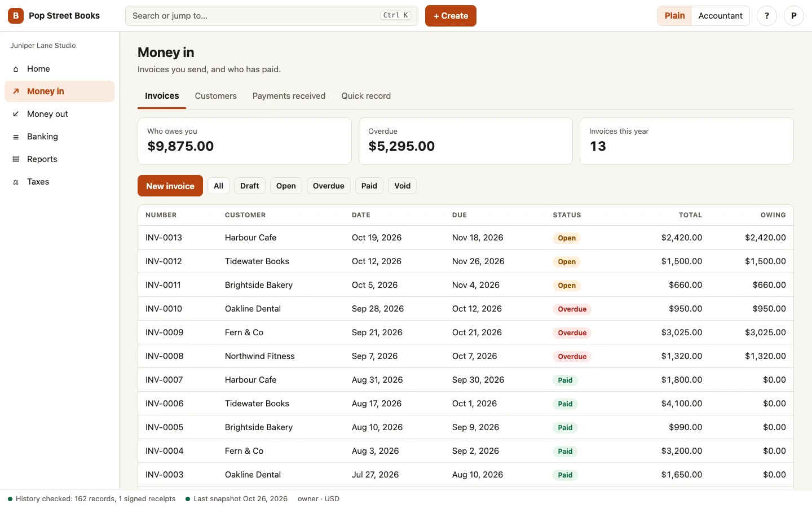Click the Money out arrow icon
The height and width of the screenshot is (508, 812).
click(x=16, y=114)
